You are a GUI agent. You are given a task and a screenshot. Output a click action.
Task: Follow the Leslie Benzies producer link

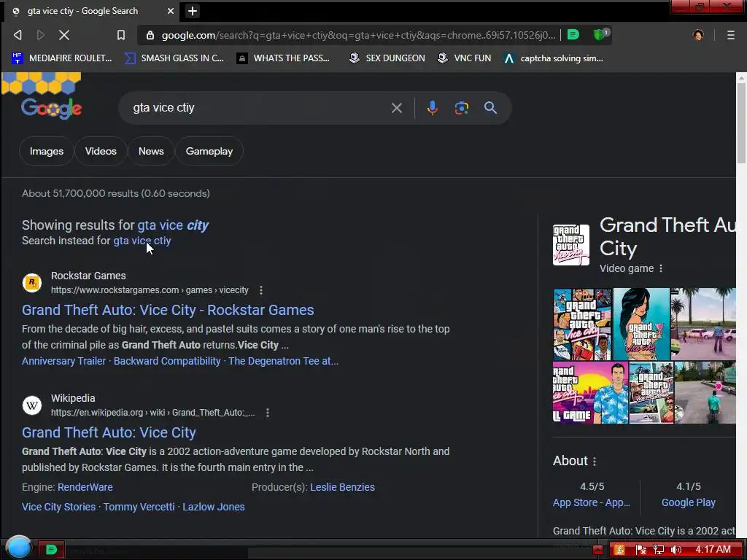click(343, 487)
